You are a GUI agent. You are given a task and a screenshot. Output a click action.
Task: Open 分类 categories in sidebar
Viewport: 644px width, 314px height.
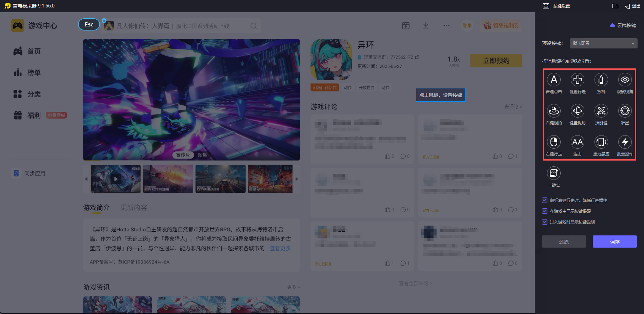[27, 94]
